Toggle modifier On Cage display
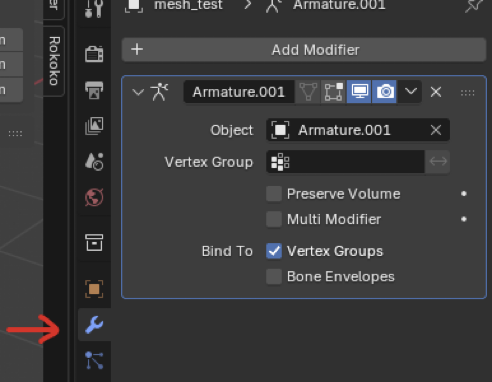The height and width of the screenshot is (382, 492). pyautogui.click(x=308, y=92)
